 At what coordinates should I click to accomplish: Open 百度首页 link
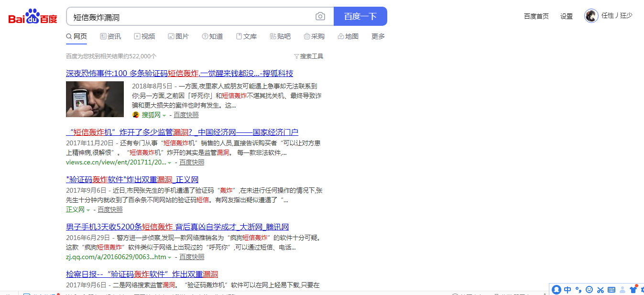click(536, 16)
